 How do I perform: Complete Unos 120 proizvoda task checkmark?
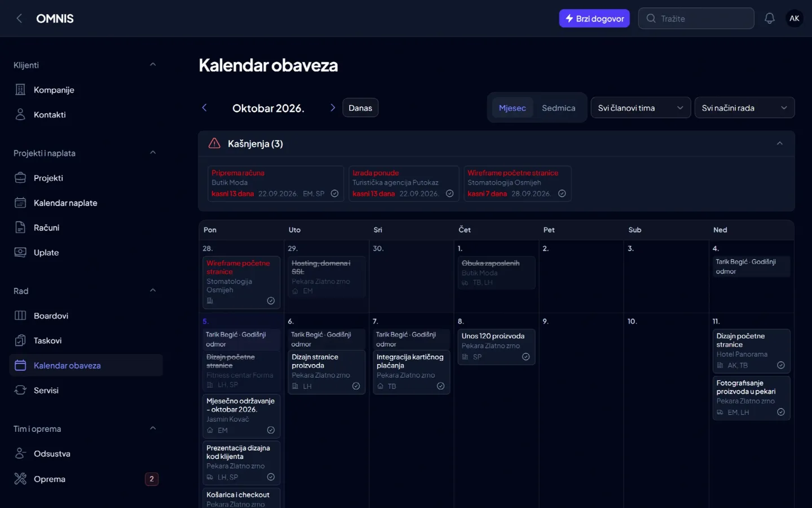[x=526, y=357]
